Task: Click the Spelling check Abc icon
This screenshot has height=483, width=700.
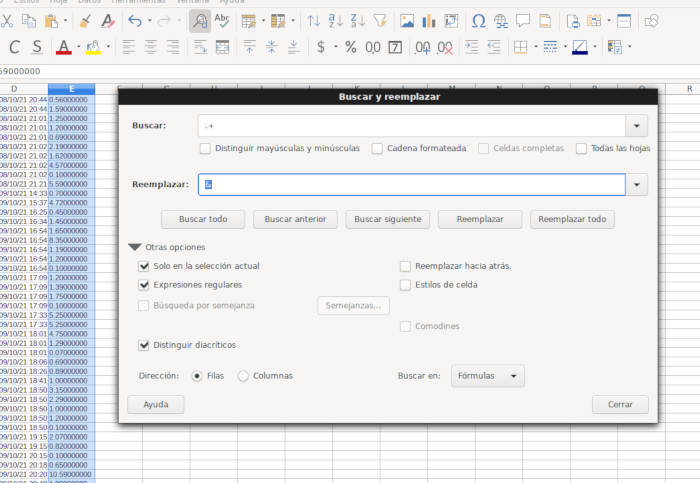Action: pyautogui.click(x=222, y=21)
